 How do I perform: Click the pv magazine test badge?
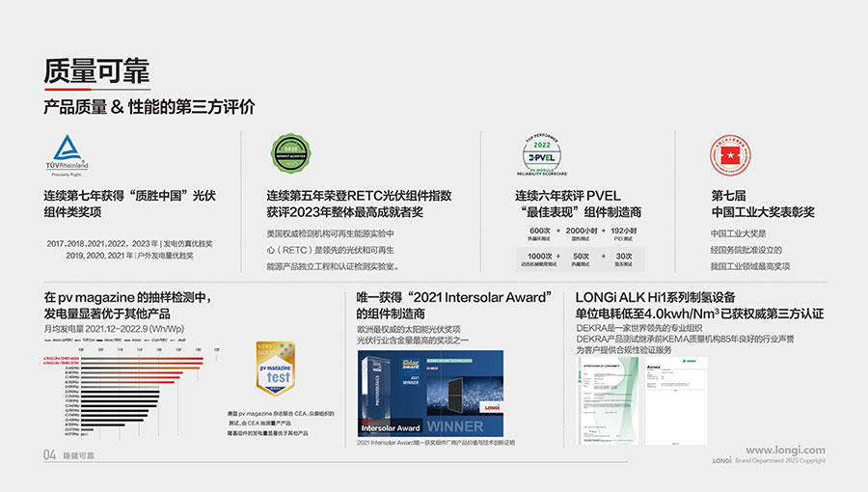[275, 369]
